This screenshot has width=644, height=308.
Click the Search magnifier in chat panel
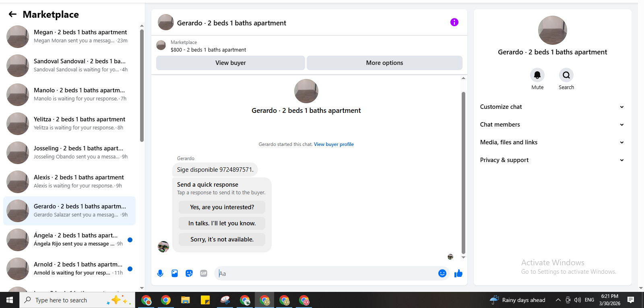566,75
